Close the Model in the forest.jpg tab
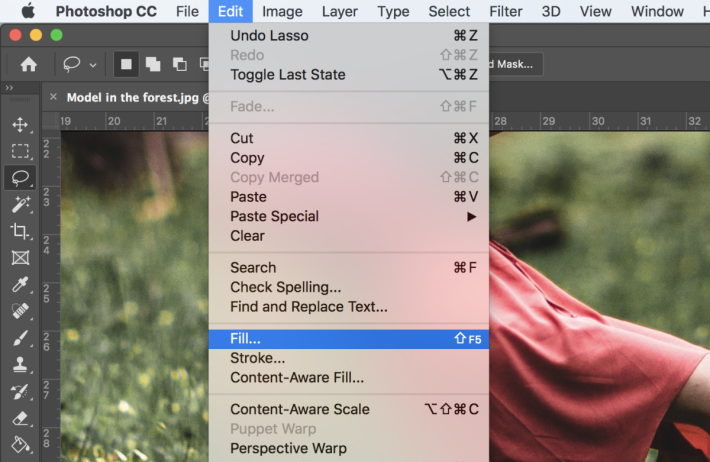Image resolution: width=710 pixels, height=462 pixels. tap(53, 97)
